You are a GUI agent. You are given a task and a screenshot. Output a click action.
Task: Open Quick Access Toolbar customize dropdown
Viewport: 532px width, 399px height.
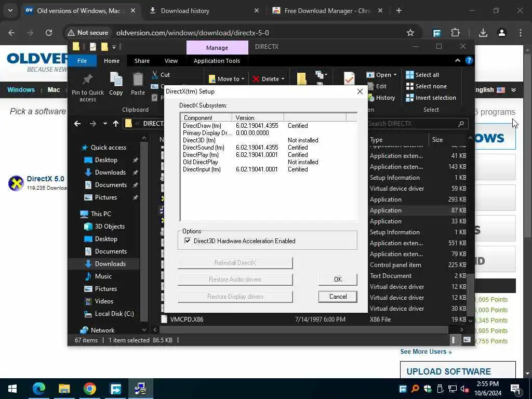pyautogui.click(x=114, y=47)
